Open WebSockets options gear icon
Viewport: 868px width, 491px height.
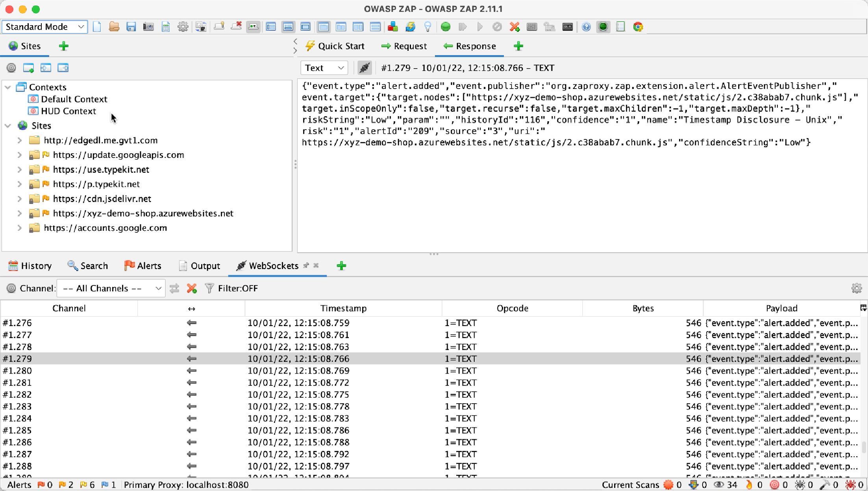pyautogui.click(x=857, y=288)
